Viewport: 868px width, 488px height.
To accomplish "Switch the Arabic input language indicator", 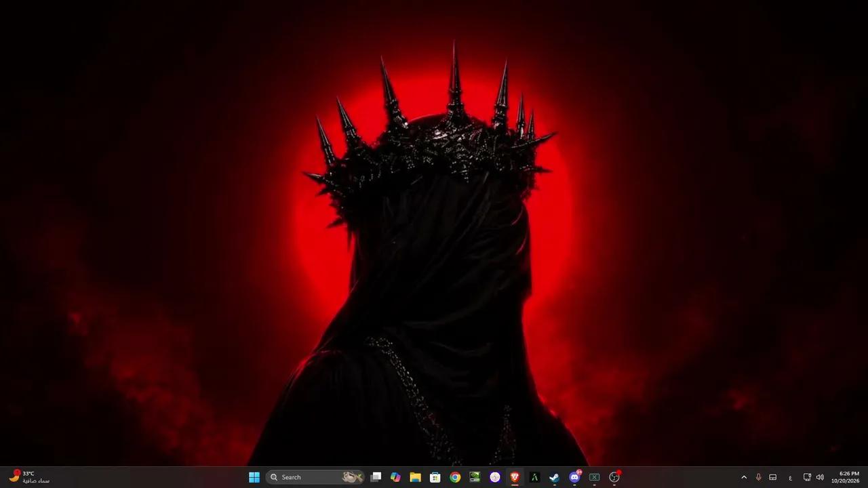I will pyautogui.click(x=790, y=477).
